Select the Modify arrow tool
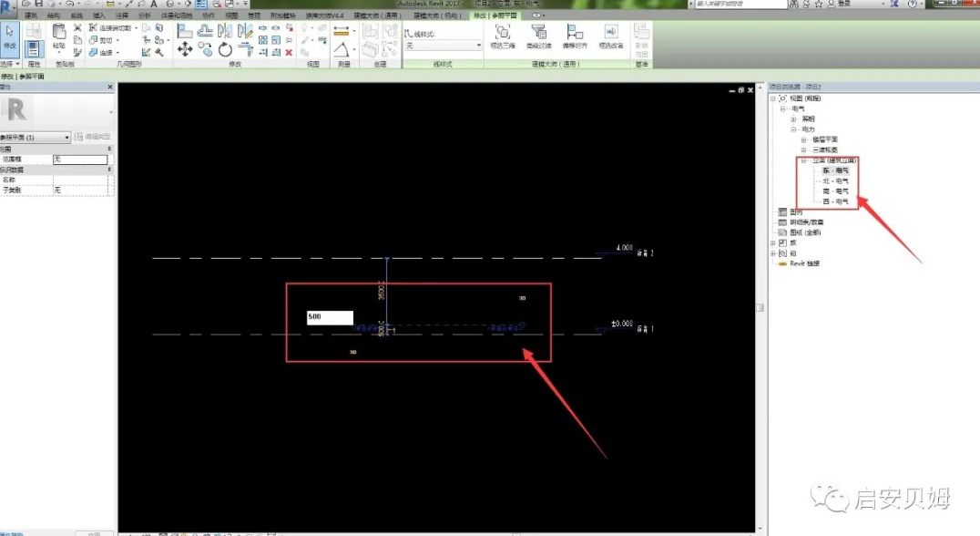This screenshot has width=980, height=536. tap(10, 36)
